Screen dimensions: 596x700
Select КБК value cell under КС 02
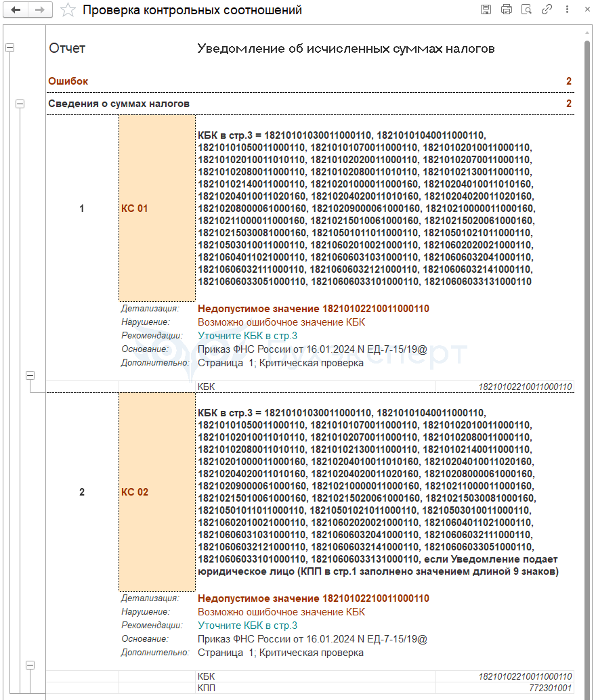505,676
